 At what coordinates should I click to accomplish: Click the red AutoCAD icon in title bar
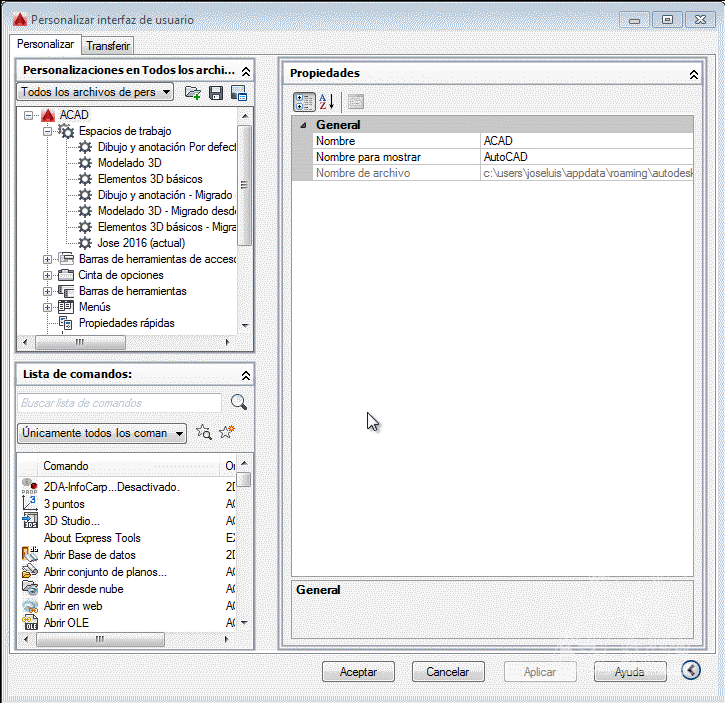[20, 20]
